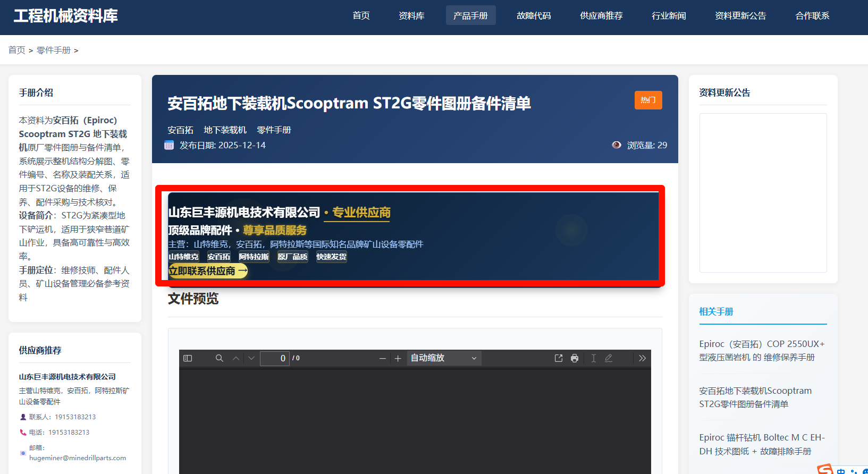Toggle the PDF viewer sidebar
This screenshot has width=868, height=474.
click(188, 358)
